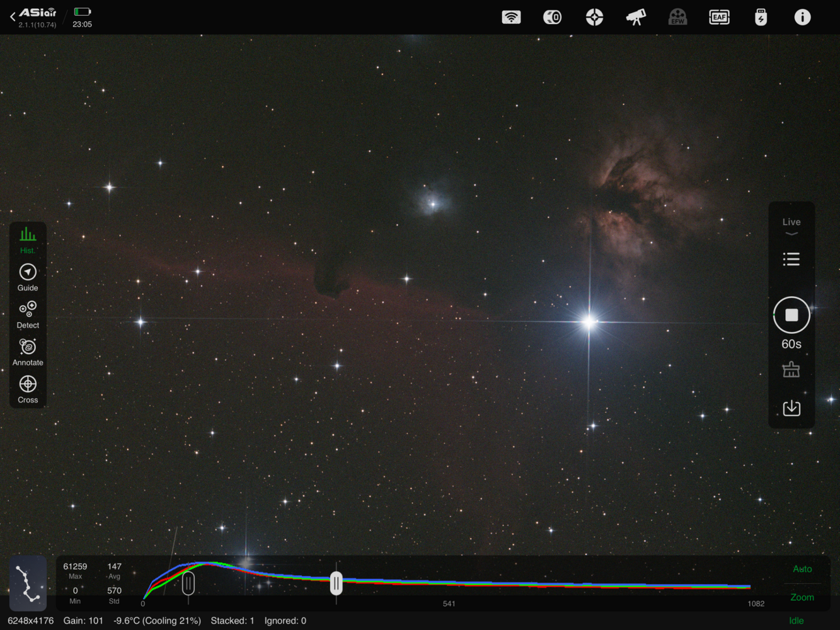Stop the live capture

(x=791, y=314)
